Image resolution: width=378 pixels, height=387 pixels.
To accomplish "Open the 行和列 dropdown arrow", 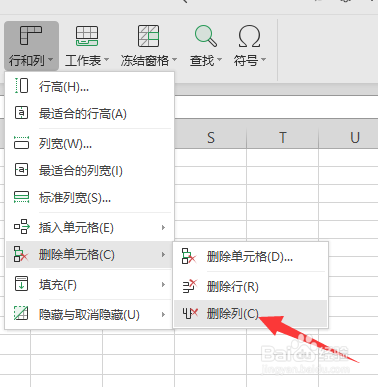I will (51, 60).
